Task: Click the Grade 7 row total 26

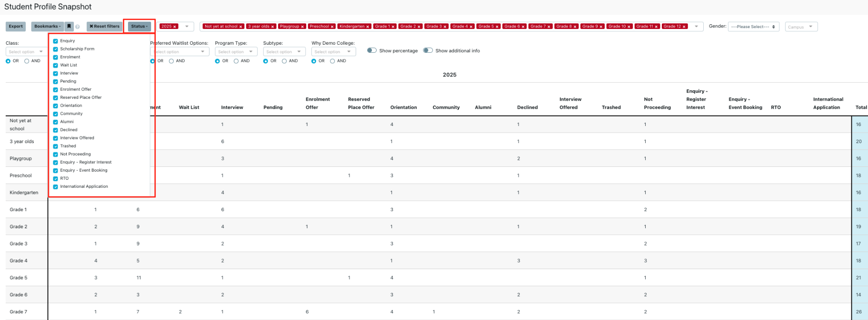Action: click(x=858, y=312)
